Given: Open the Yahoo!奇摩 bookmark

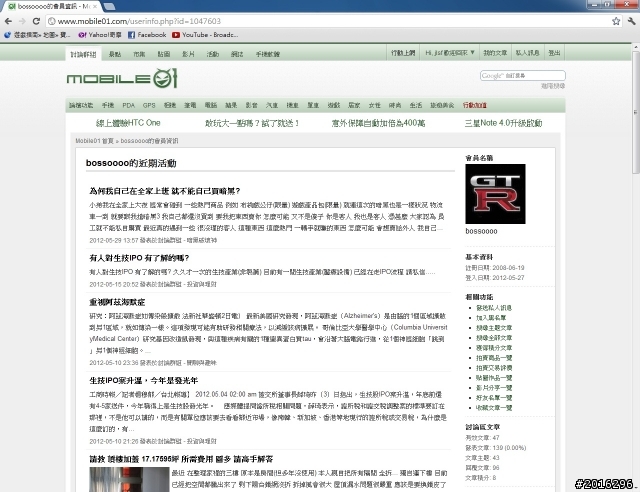Looking at the screenshot, I should click(x=100, y=35).
